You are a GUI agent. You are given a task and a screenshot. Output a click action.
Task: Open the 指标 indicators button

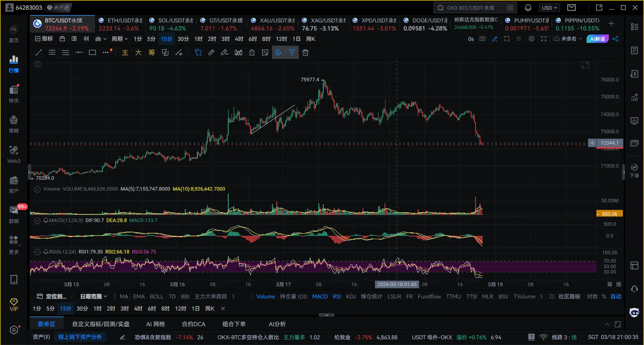tap(44, 39)
